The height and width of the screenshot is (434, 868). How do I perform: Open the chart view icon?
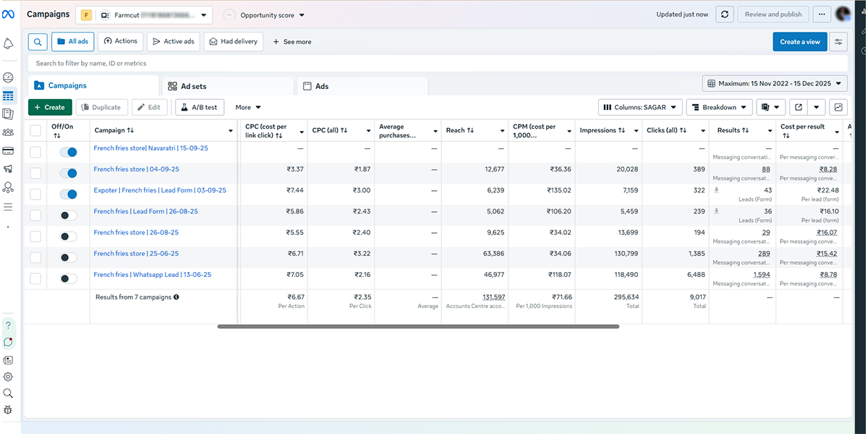point(838,107)
